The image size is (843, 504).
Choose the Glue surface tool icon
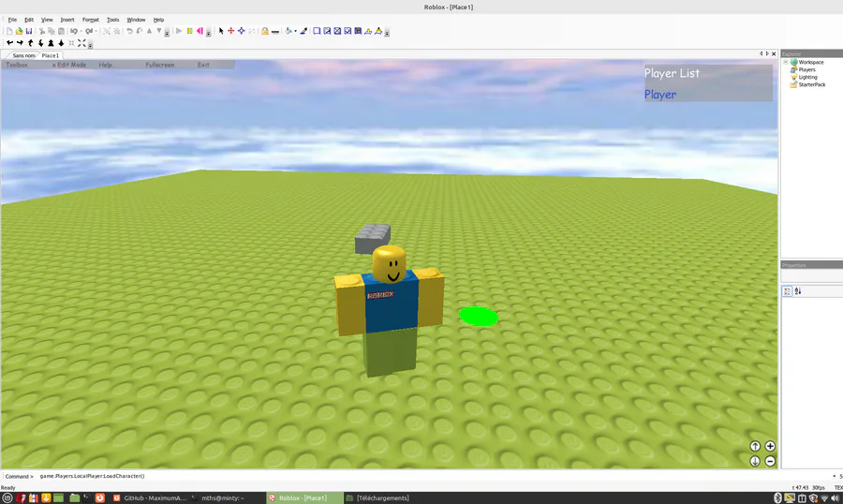(x=327, y=31)
